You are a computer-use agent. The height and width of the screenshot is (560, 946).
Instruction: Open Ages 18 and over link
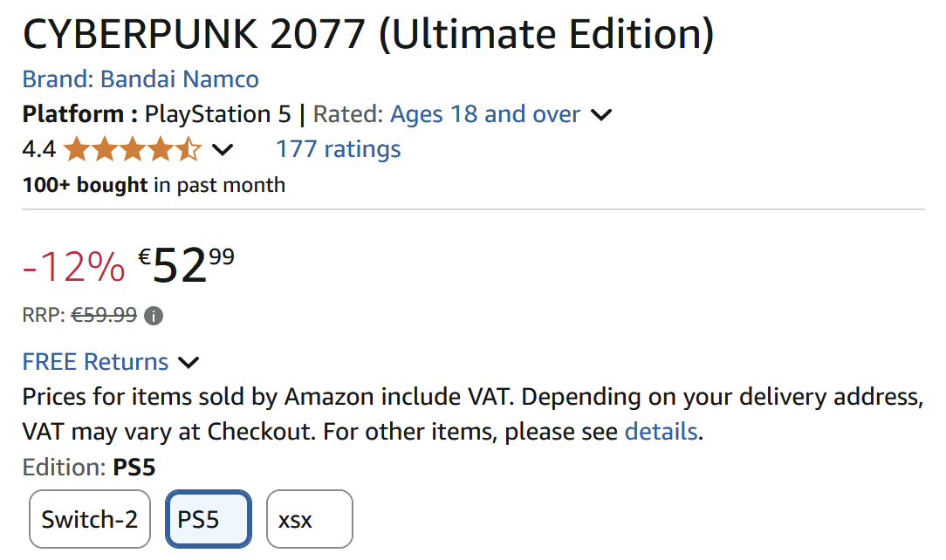point(485,114)
